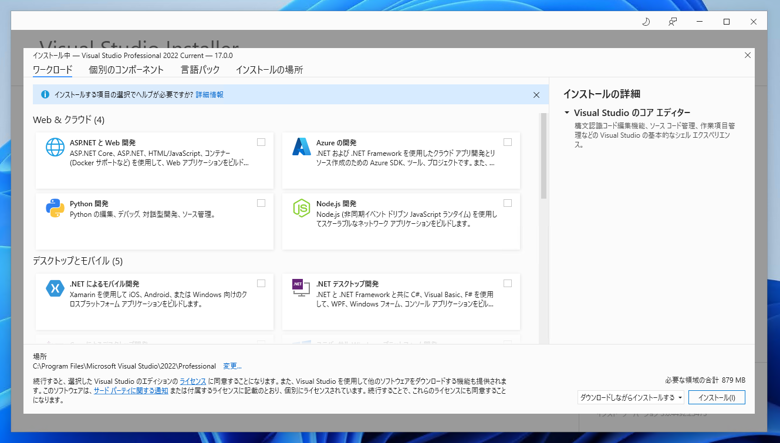Switch to the 個別のコンポーネント tab
The height and width of the screenshot is (443, 780).
click(126, 70)
